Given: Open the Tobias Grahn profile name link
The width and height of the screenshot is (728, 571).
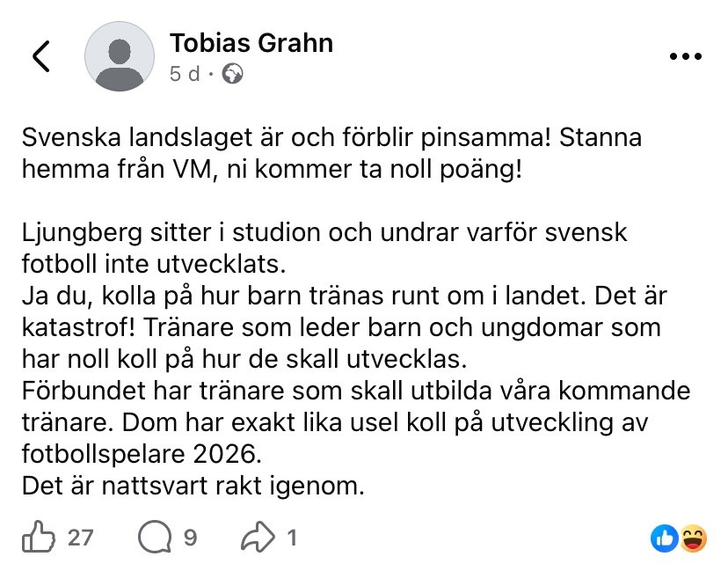Looking at the screenshot, I should (x=251, y=43).
